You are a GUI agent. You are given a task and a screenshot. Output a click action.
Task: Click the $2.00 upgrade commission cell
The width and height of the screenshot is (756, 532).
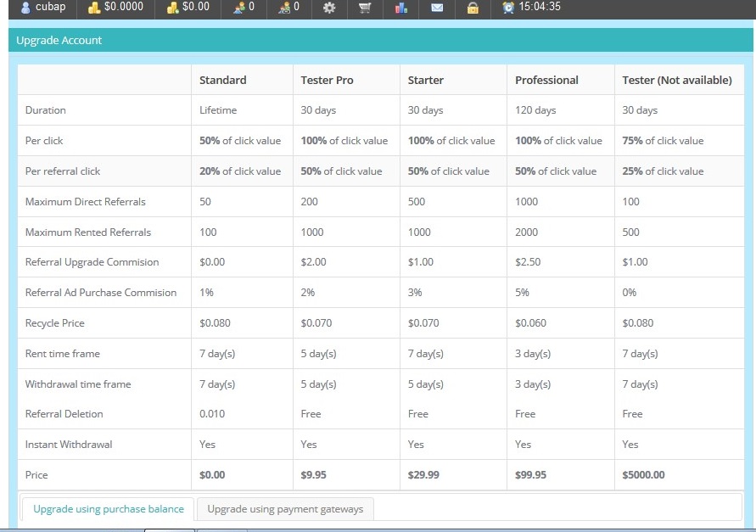coord(313,262)
